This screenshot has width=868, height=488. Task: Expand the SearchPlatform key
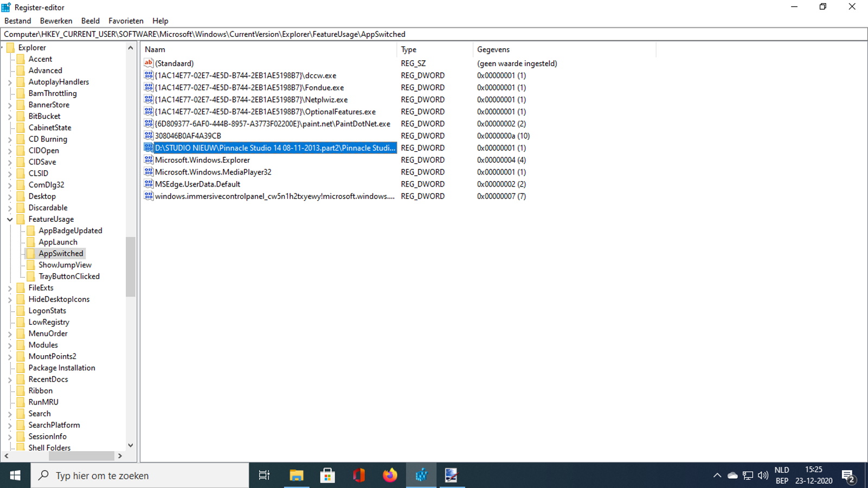click(10, 425)
